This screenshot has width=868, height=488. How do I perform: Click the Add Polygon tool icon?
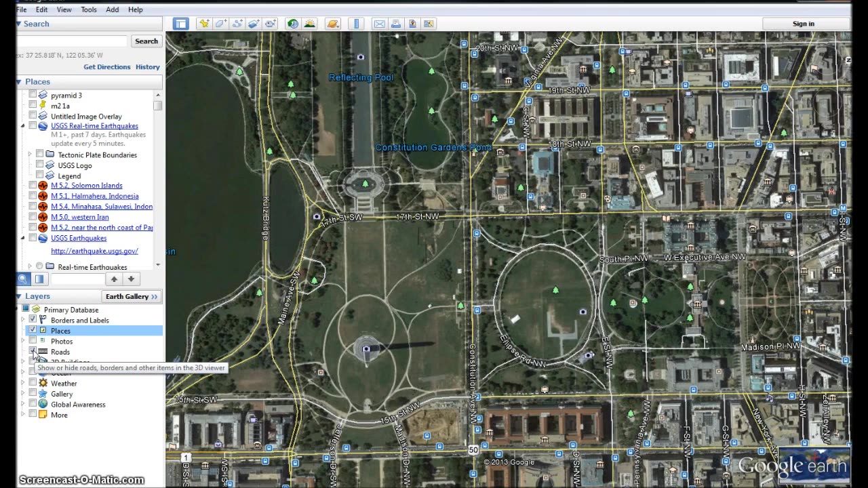pyautogui.click(x=220, y=24)
